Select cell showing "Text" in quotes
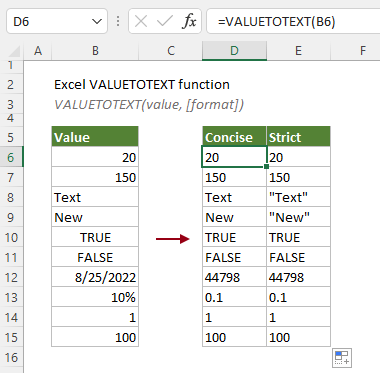The width and height of the screenshot is (380, 373). [x=298, y=197]
